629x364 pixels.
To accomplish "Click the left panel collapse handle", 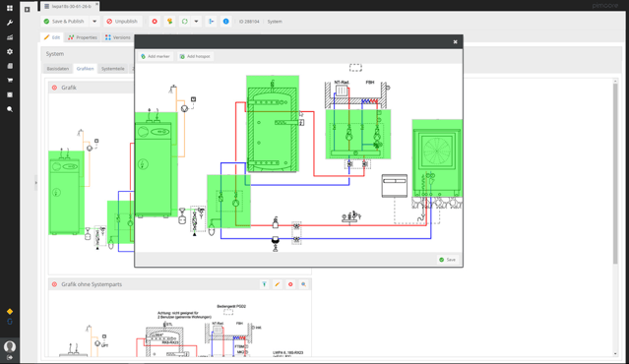I will coord(35,183).
